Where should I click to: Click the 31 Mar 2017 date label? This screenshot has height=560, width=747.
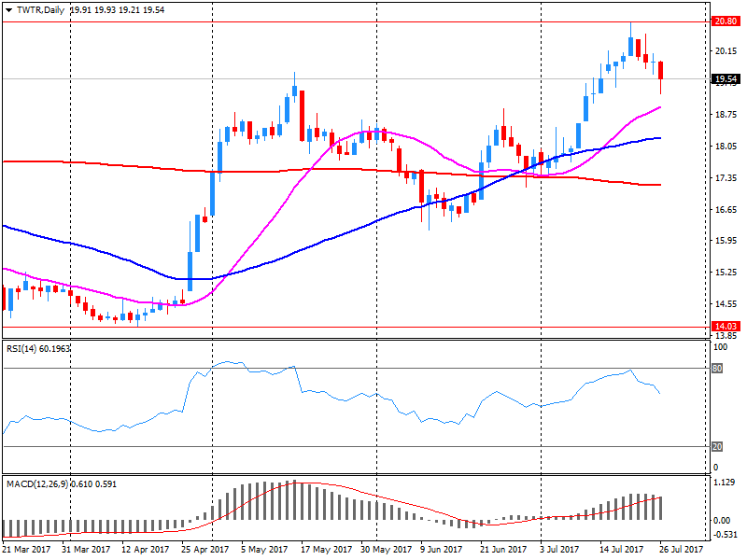pos(86,550)
